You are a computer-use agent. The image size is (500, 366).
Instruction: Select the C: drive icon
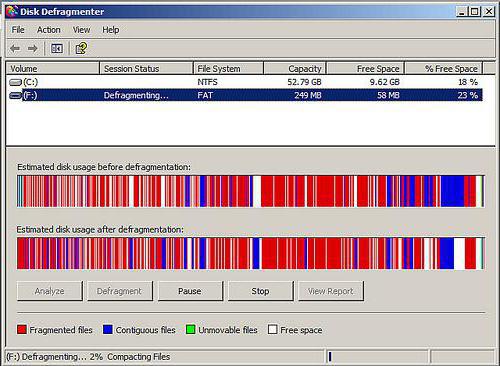pos(15,82)
